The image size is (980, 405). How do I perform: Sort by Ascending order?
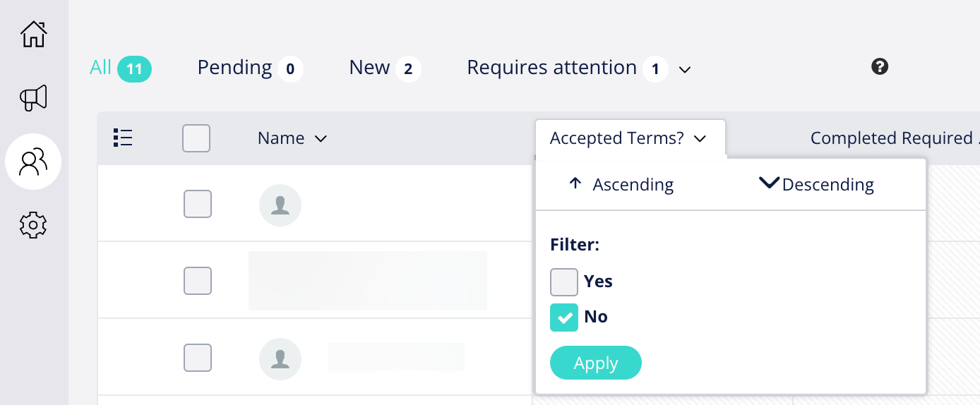pyautogui.click(x=621, y=185)
